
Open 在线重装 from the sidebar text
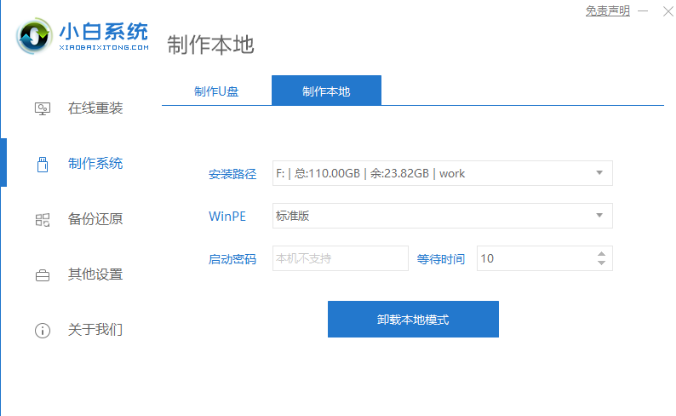(95, 108)
